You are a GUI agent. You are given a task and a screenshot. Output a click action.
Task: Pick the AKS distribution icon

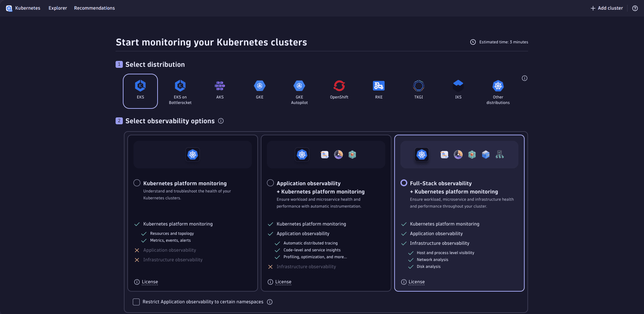[x=220, y=86]
